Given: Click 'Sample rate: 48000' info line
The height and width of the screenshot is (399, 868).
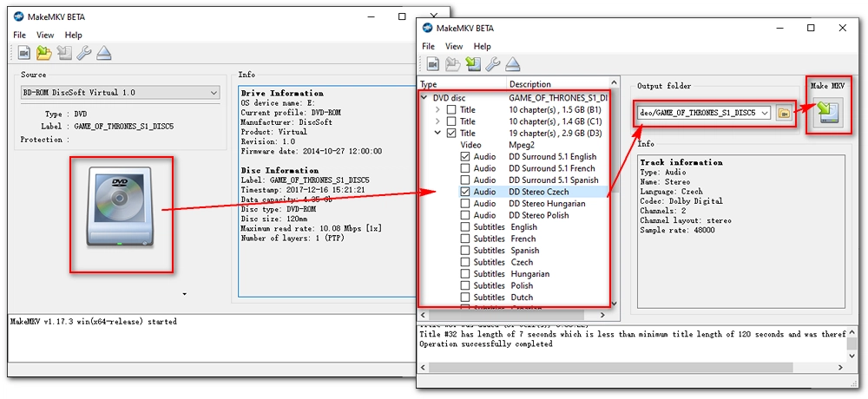Looking at the screenshot, I should [x=677, y=230].
